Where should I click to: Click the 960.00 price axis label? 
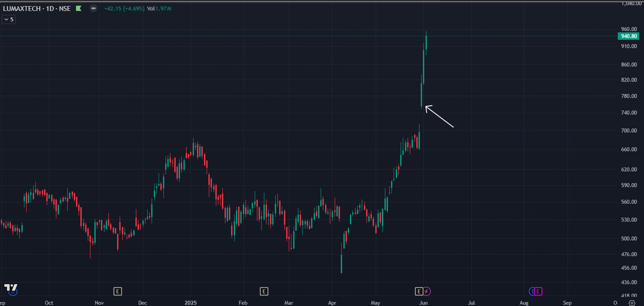point(628,29)
